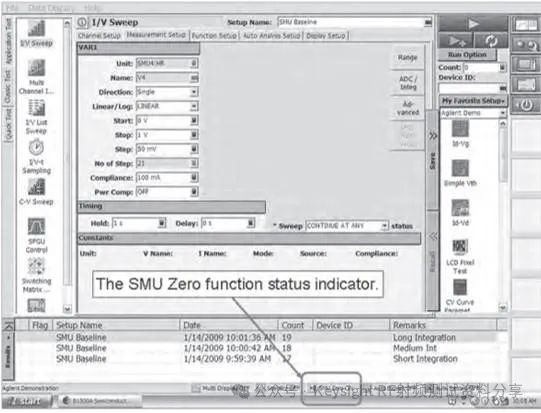Click the single measurement run play button

click(473, 23)
